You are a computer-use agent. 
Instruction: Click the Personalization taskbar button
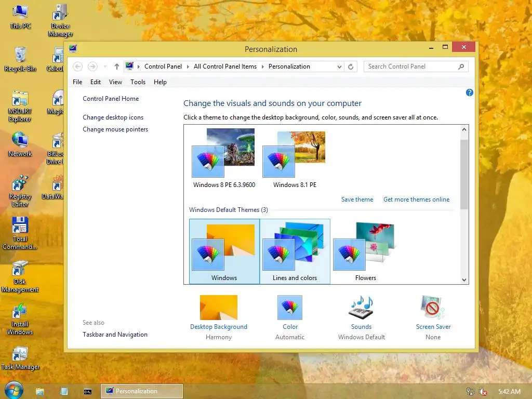coord(142,391)
